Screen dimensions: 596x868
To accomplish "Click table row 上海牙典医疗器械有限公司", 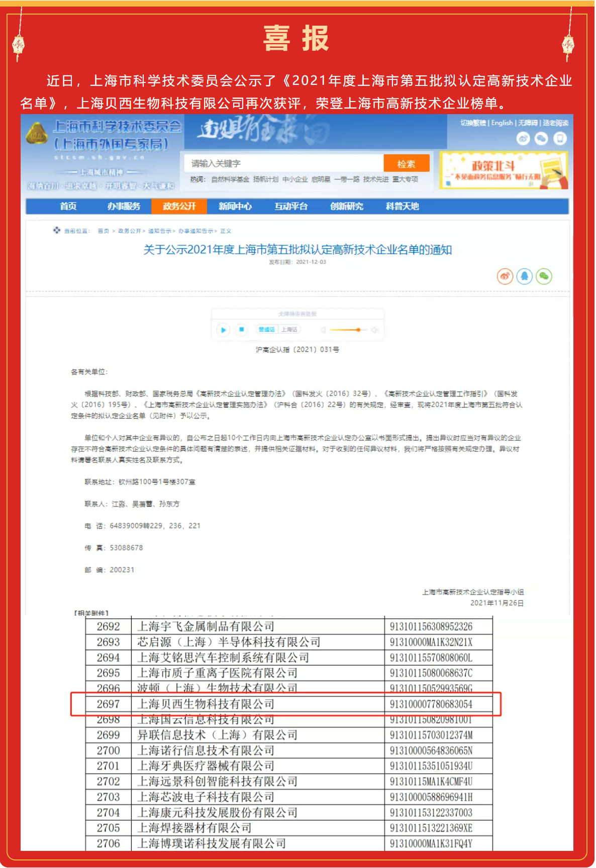I will 289,766.
